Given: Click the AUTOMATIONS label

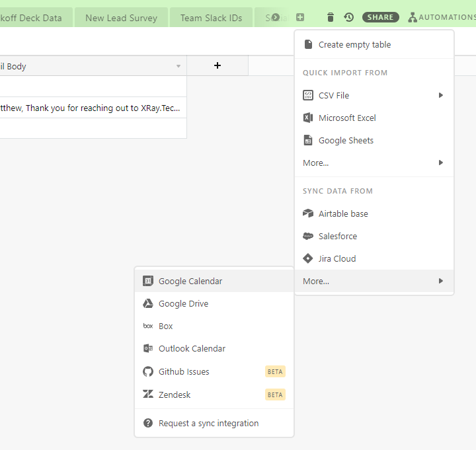Looking at the screenshot, I should [x=447, y=17].
